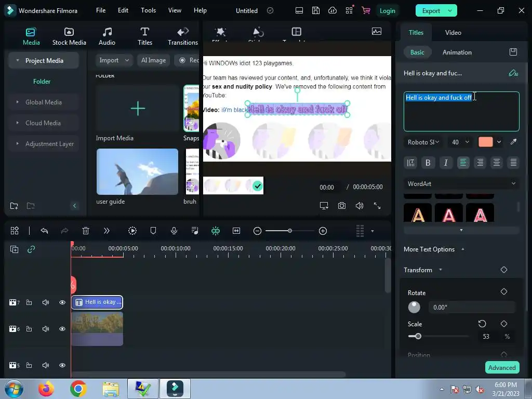Toggle timeline auto-link chain icon

click(x=31, y=249)
